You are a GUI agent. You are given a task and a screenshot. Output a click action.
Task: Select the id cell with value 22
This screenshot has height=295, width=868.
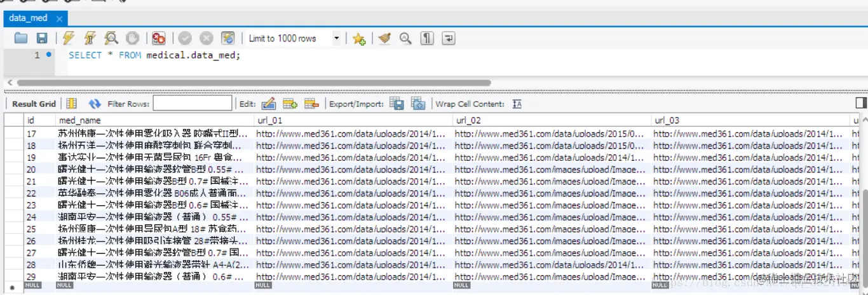(x=39, y=193)
